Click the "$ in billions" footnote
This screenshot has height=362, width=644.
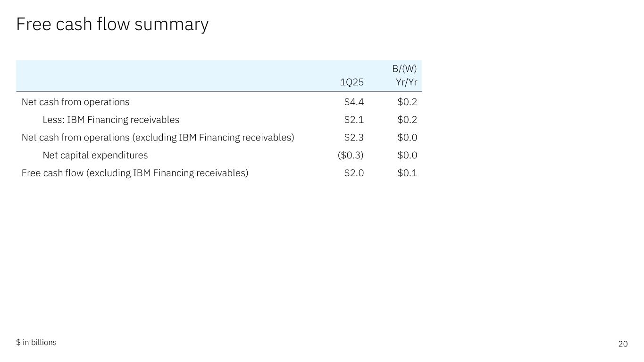36,343
